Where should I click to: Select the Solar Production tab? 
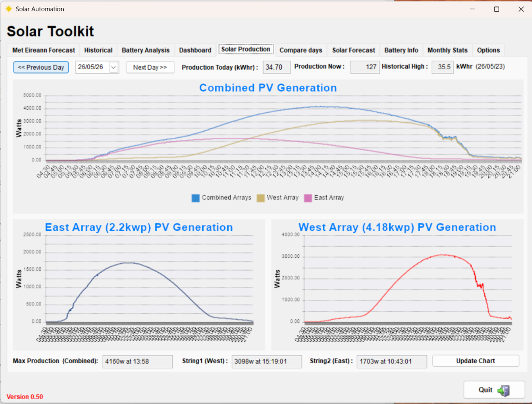coord(246,49)
